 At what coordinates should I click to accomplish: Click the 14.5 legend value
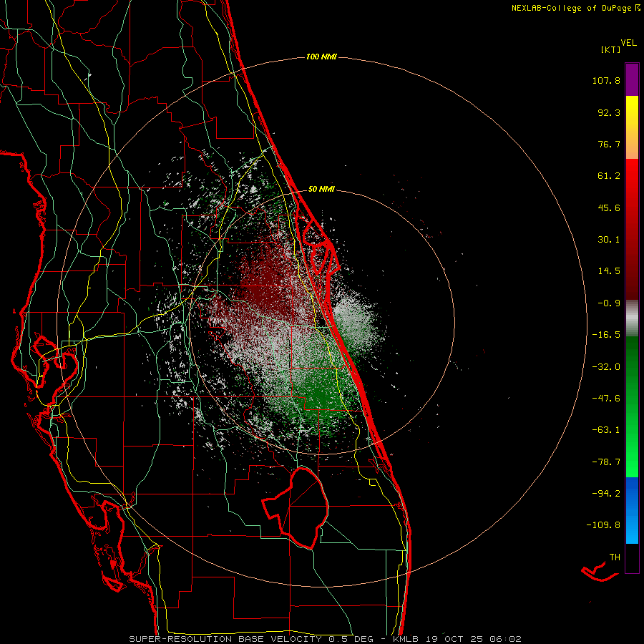coord(609,271)
